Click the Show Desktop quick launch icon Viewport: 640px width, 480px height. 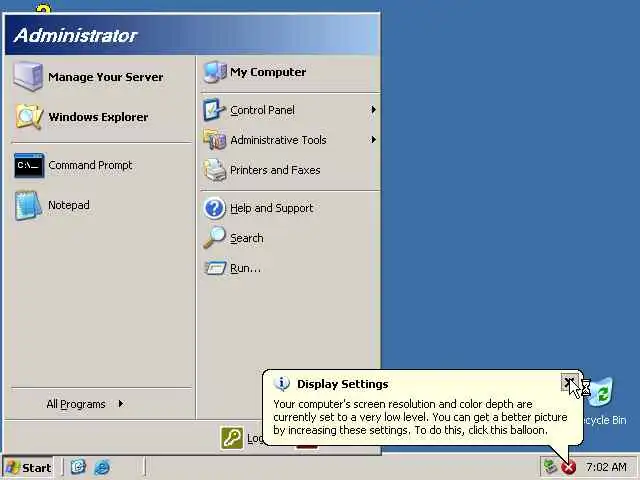78,467
